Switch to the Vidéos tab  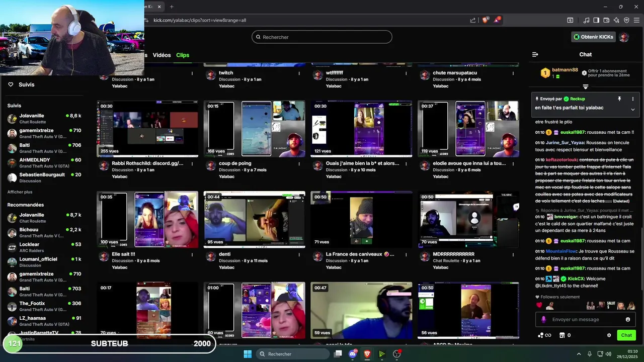coord(162,55)
